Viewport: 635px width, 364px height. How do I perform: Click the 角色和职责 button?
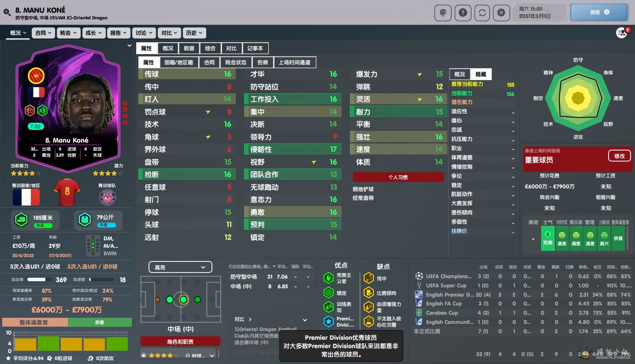coord(180,342)
